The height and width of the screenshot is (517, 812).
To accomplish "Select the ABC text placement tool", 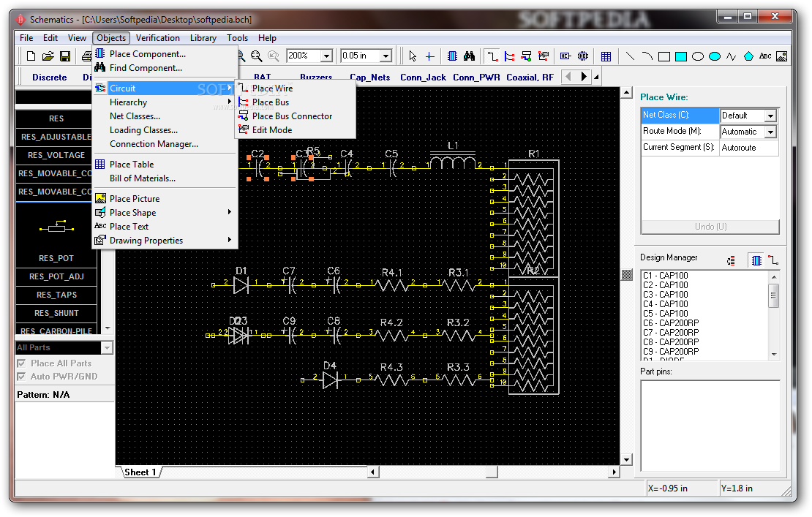I will click(x=765, y=56).
